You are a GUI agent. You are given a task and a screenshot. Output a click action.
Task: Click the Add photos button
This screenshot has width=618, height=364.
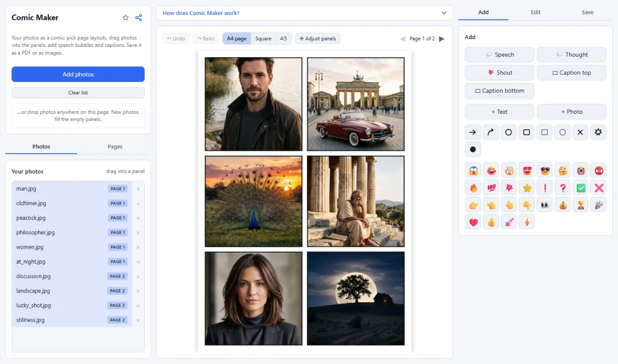pyautogui.click(x=78, y=74)
